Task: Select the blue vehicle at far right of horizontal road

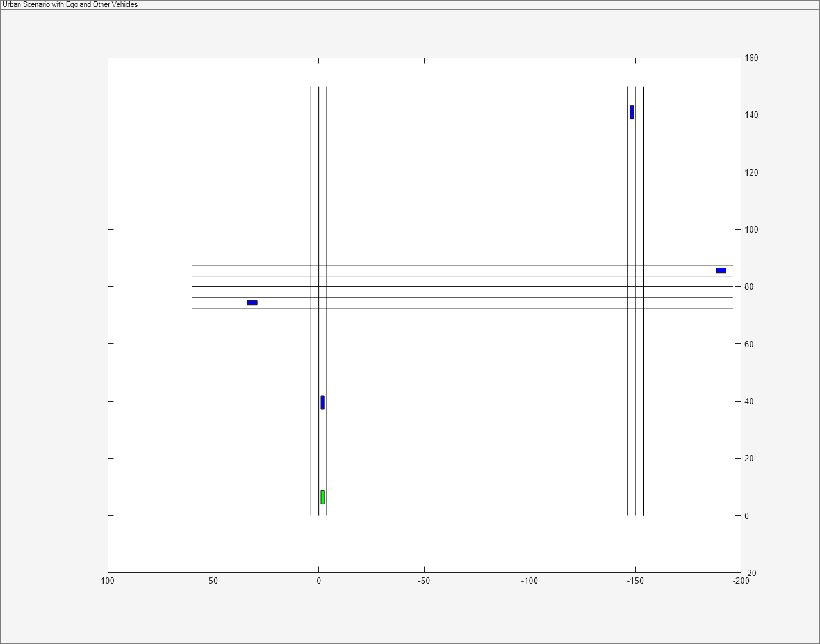Action: pos(721,270)
